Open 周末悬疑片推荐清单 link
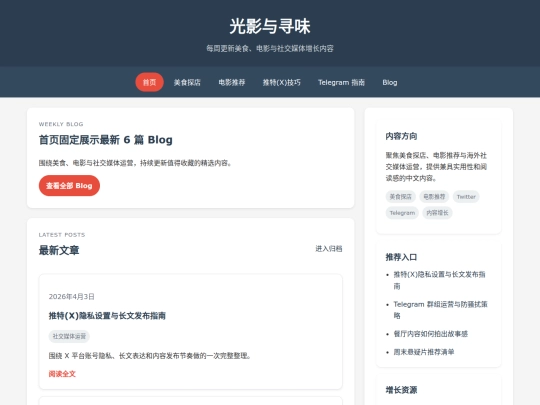The image size is (540, 405). pos(424,352)
